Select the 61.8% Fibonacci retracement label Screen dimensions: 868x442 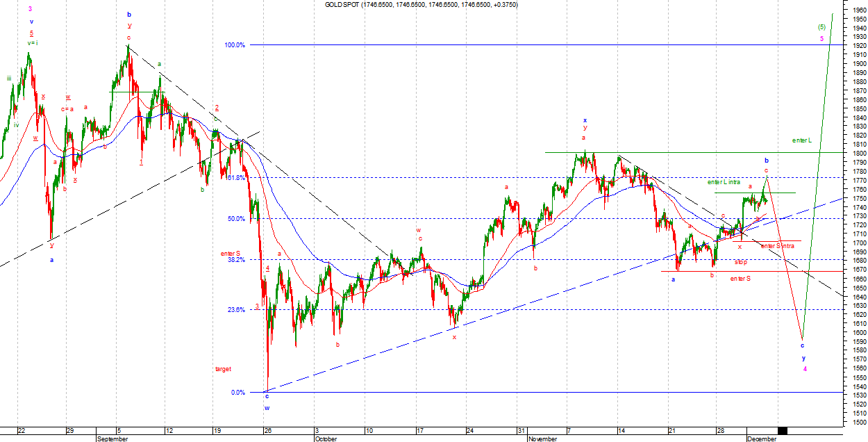pyautogui.click(x=236, y=178)
